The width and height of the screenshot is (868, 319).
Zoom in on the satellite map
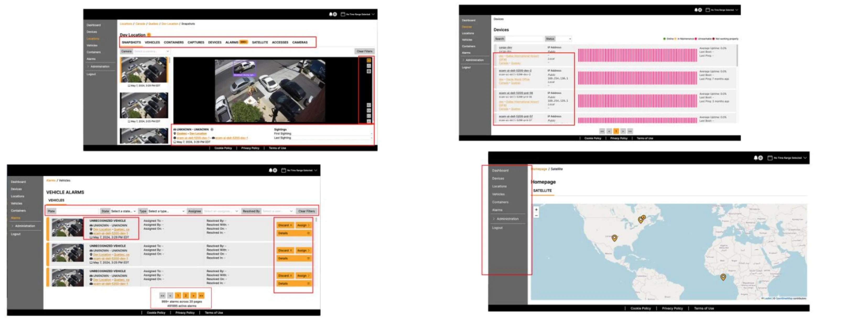pos(536,209)
